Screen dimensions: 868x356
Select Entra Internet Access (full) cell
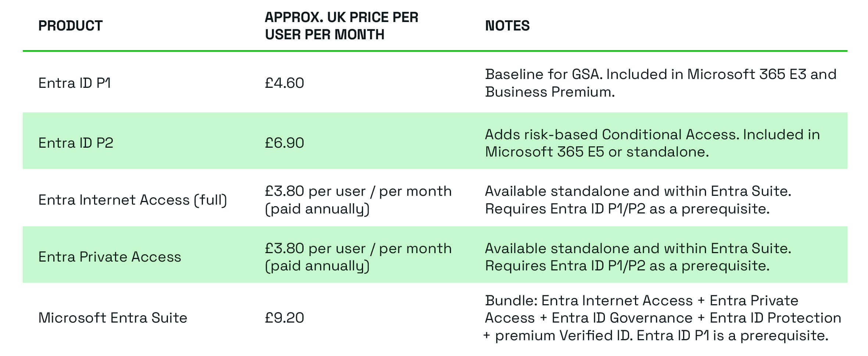[x=133, y=200]
